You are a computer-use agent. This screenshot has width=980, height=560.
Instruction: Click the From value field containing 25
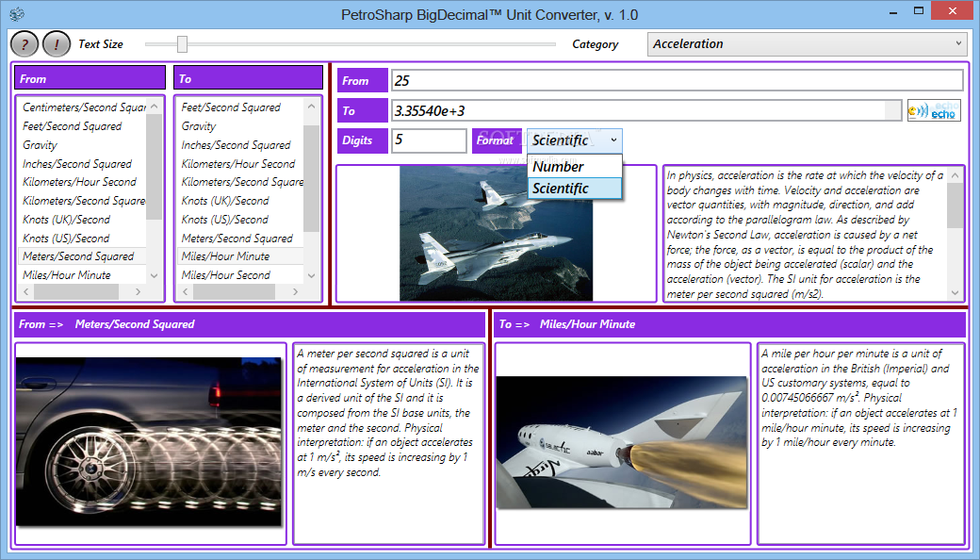point(677,81)
